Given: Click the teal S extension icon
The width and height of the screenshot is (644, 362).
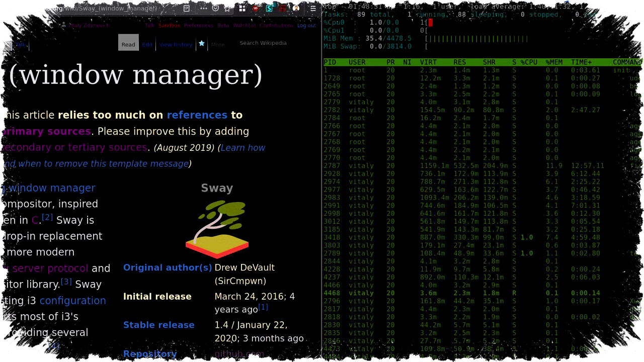Looking at the screenshot, I should (x=270, y=8).
